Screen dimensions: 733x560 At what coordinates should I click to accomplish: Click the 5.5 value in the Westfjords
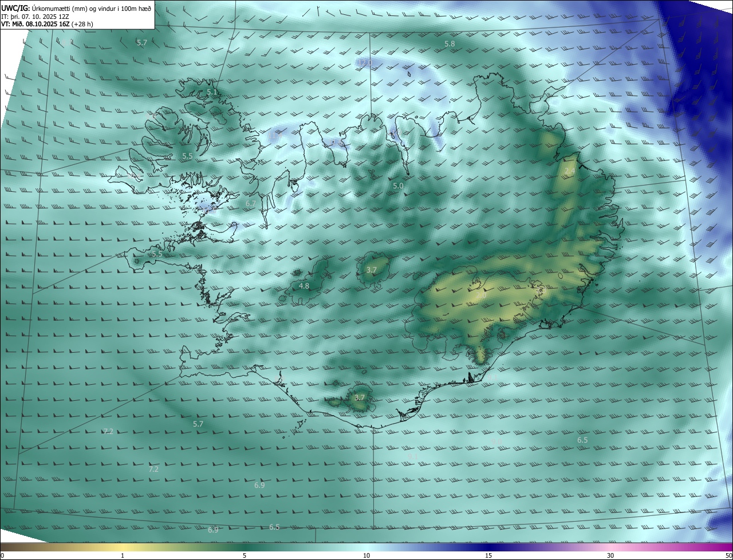click(187, 156)
